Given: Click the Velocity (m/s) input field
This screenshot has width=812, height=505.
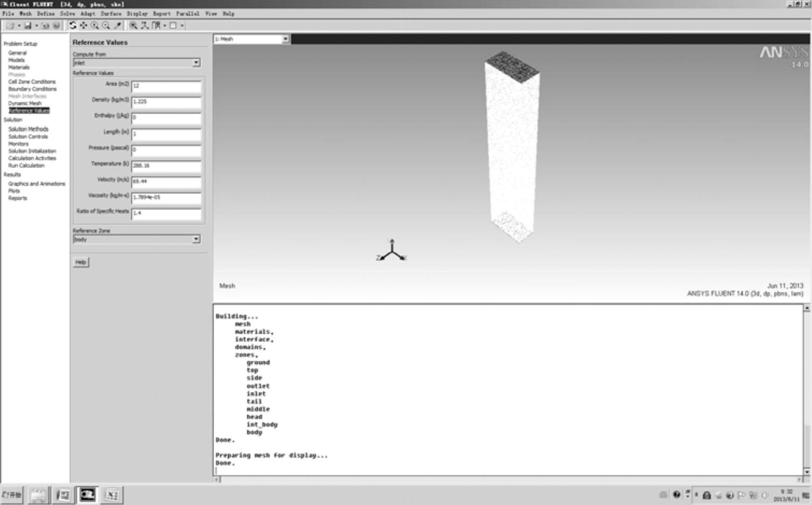Looking at the screenshot, I should [166, 181].
